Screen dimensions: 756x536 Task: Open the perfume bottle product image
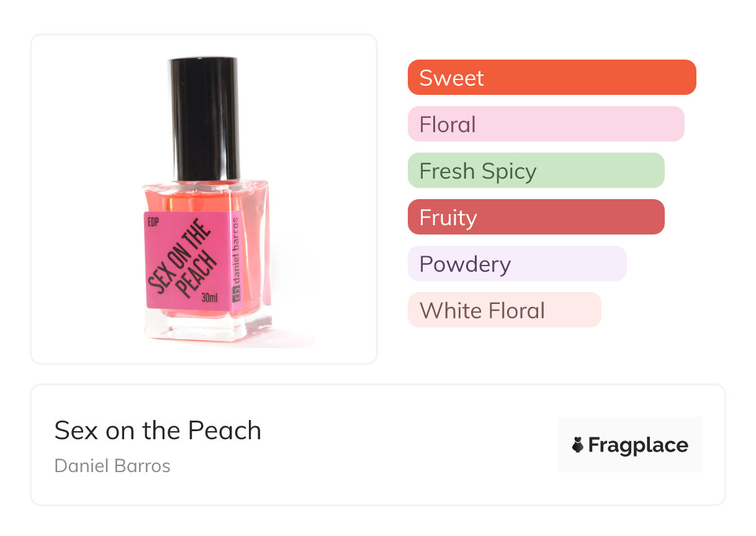click(x=204, y=199)
